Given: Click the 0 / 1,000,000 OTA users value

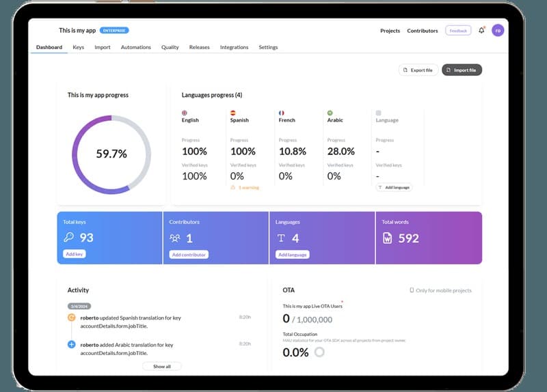Looking at the screenshot, I should [307, 319].
